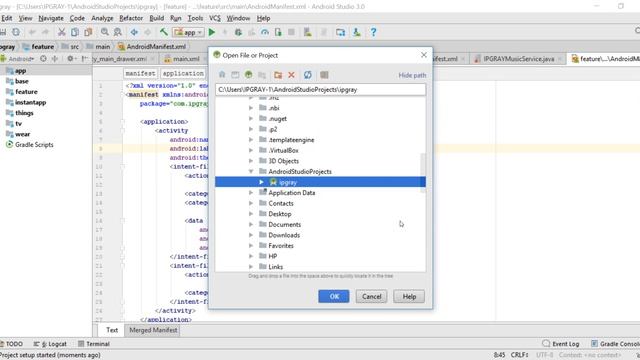
Task: Click the SDK Manager download icon
Action: (357, 32)
